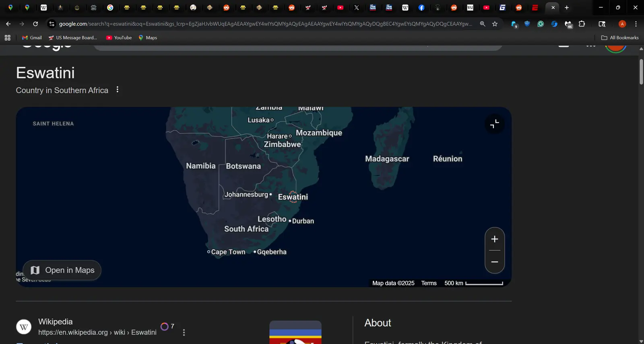Click the Lusaka city label

pyautogui.click(x=259, y=120)
